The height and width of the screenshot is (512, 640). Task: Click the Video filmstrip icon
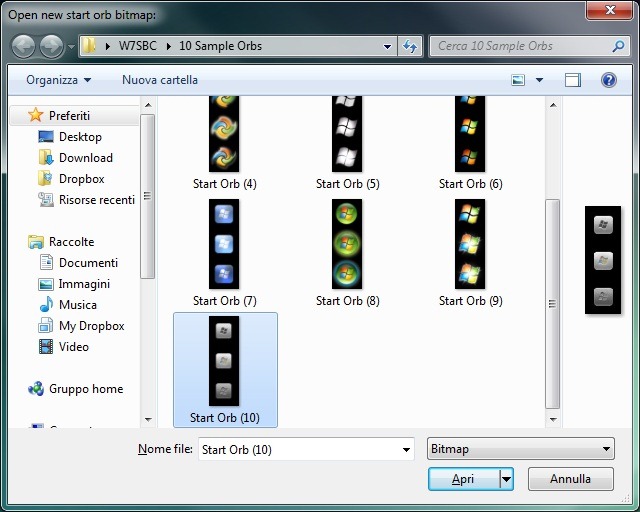[x=46, y=347]
